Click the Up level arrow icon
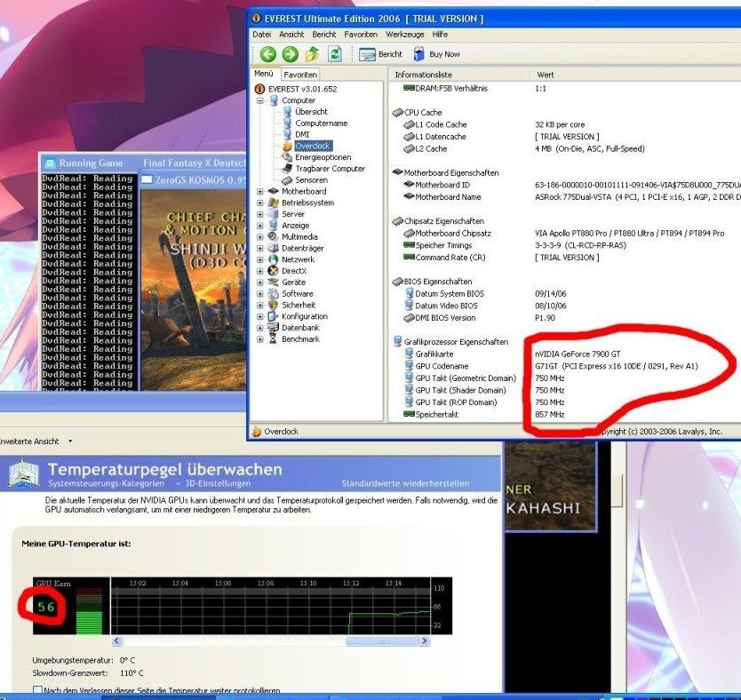The width and height of the screenshot is (741, 700). [x=313, y=54]
